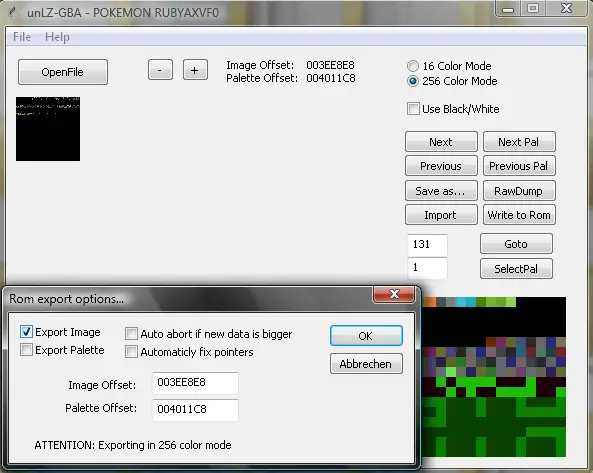Go to Previous image
Screen dimensions: 593x473
click(441, 166)
